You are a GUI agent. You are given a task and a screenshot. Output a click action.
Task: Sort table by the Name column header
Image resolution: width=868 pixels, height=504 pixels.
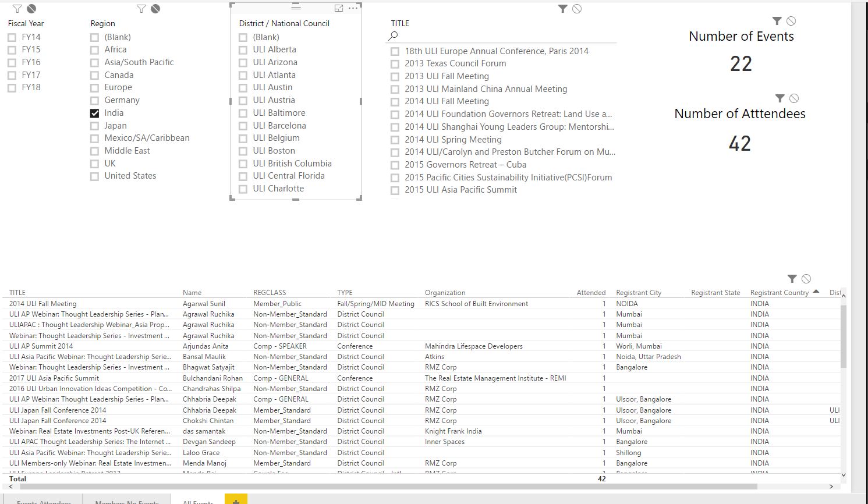[192, 293]
